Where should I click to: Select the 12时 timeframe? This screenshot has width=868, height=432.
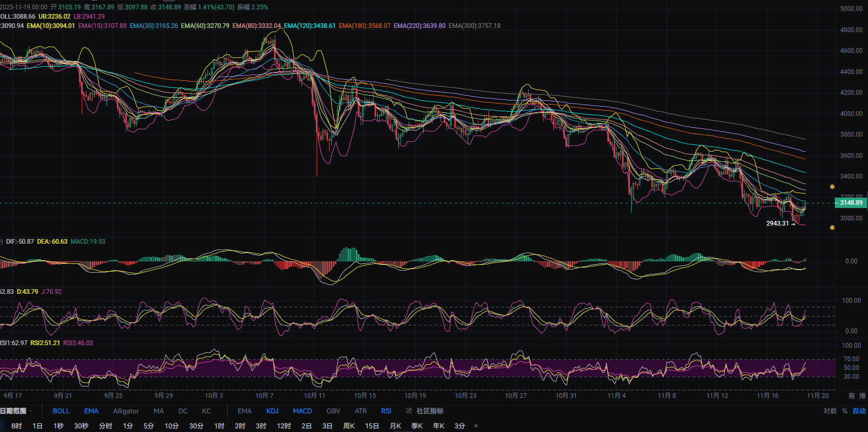point(284,426)
